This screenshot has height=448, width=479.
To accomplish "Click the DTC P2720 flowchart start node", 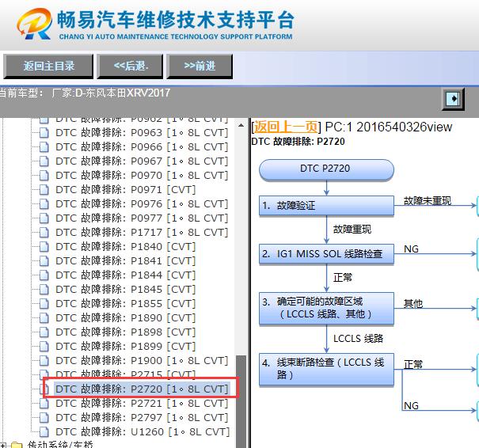I will (326, 169).
